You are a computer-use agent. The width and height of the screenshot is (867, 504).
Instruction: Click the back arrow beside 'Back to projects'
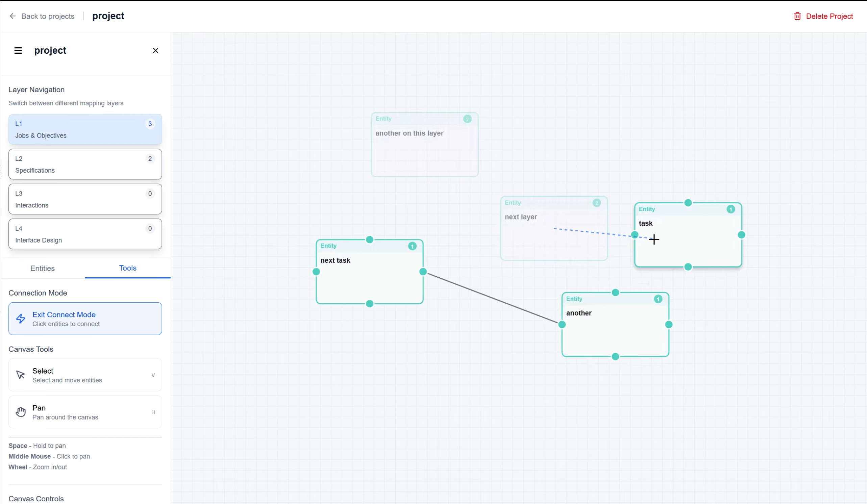13,16
